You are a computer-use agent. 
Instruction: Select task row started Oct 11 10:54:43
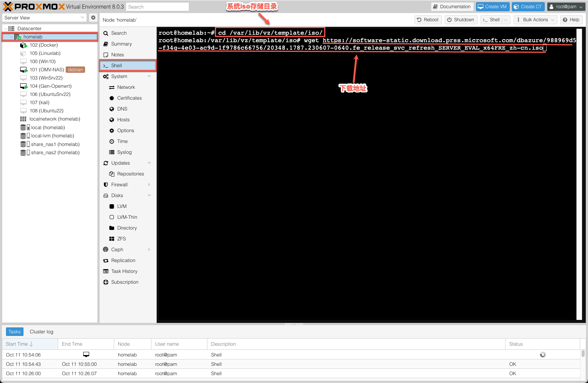pos(291,364)
